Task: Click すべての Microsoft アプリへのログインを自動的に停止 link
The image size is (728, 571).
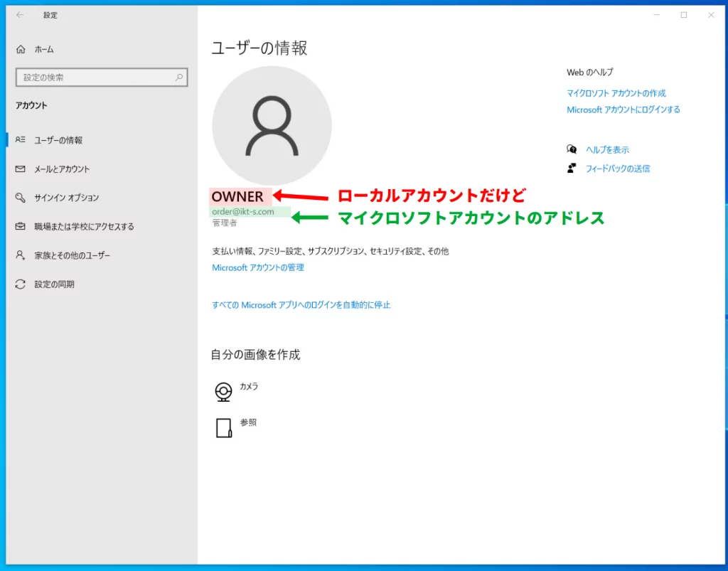Action: coord(301,305)
